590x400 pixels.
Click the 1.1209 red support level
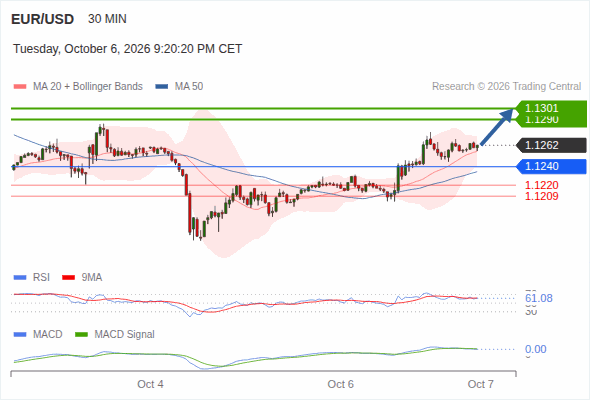[x=541, y=196]
